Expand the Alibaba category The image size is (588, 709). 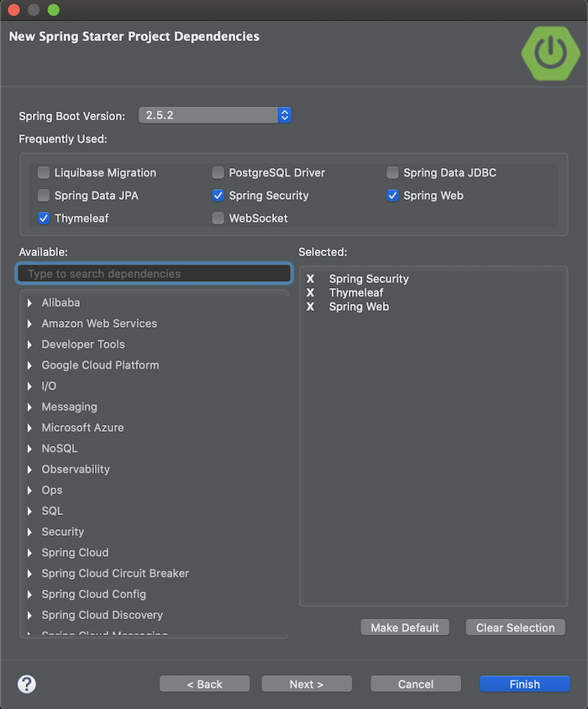pos(30,302)
